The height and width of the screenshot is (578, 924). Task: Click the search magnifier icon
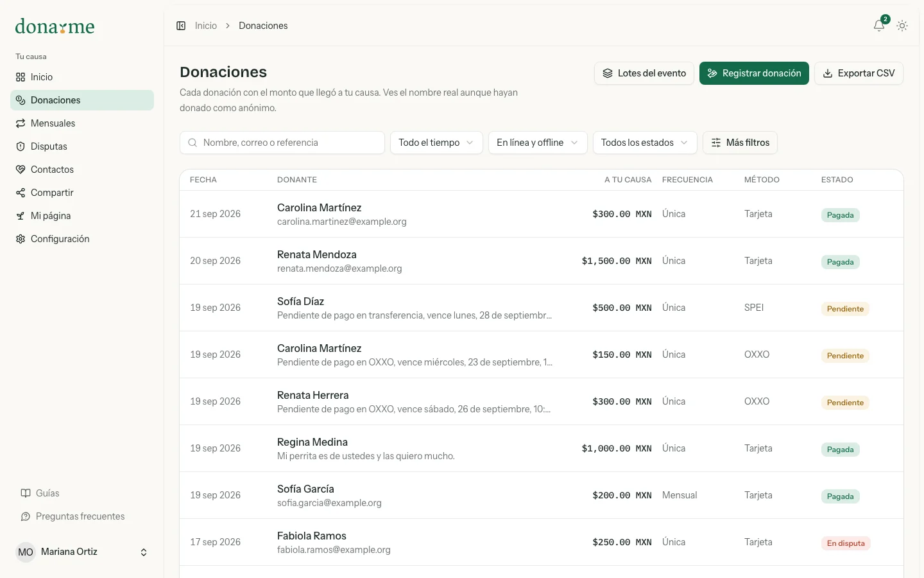pyautogui.click(x=193, y=143)
